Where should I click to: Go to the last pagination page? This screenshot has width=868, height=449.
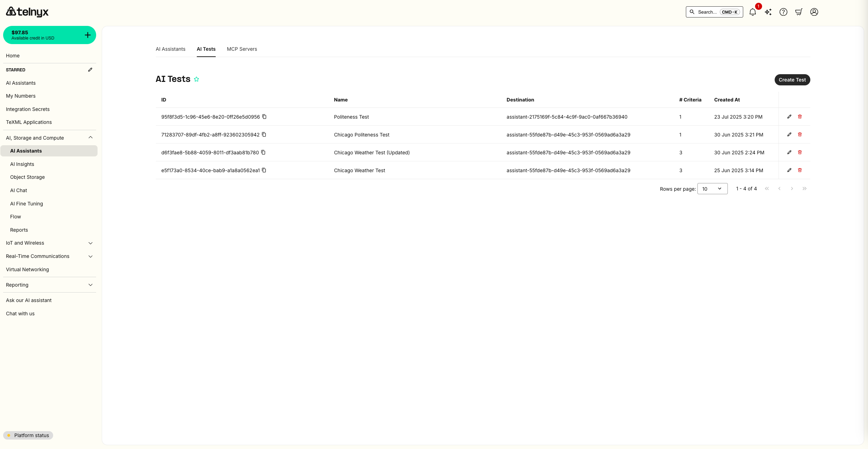[x=804, y=189]
